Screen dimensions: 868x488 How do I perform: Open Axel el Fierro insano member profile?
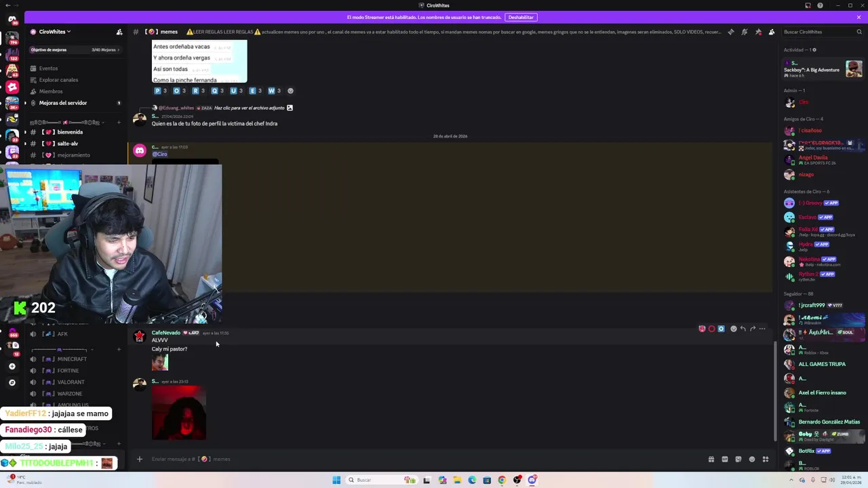(822, 393)
